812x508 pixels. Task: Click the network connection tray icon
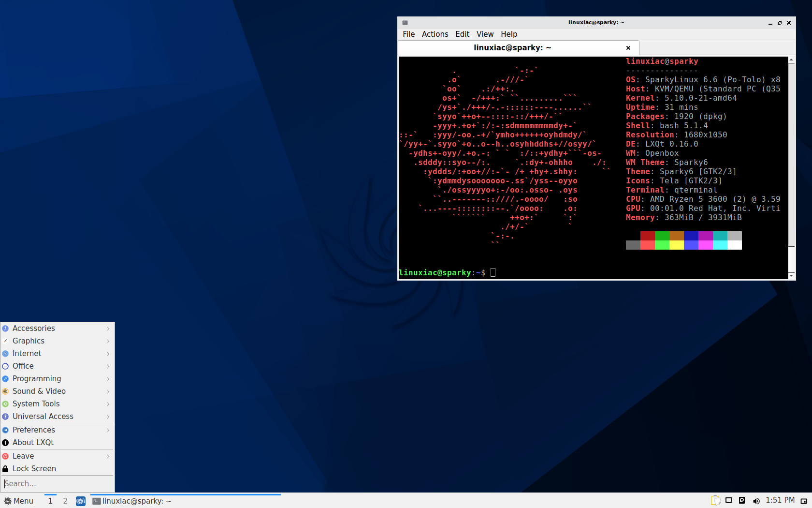(729, 501)
